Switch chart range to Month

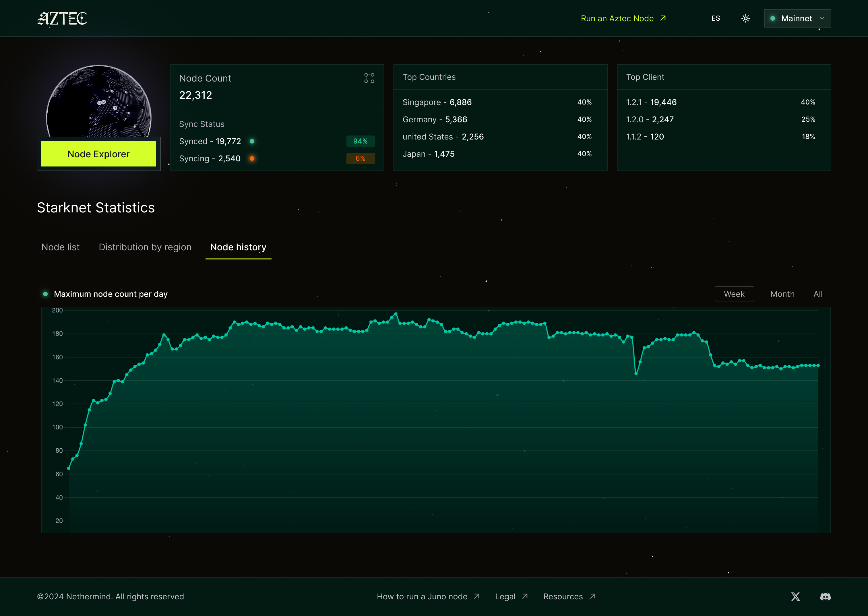[782, 294]
